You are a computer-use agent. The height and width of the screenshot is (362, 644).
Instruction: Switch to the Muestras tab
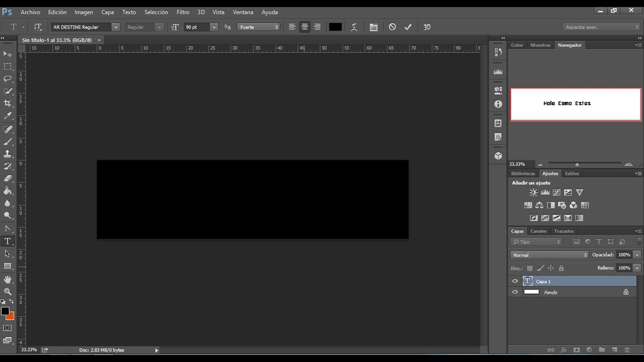point(540,45)
